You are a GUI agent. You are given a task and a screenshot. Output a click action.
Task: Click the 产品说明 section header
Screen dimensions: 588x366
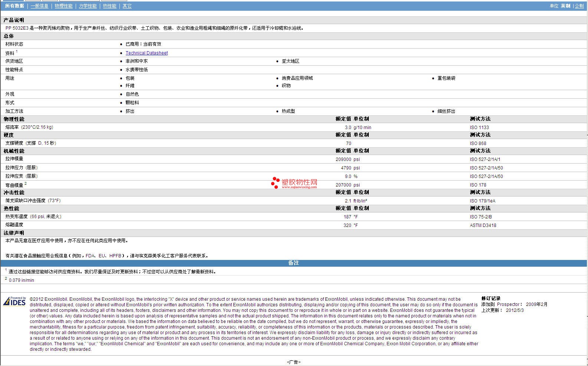coord(14,20)
